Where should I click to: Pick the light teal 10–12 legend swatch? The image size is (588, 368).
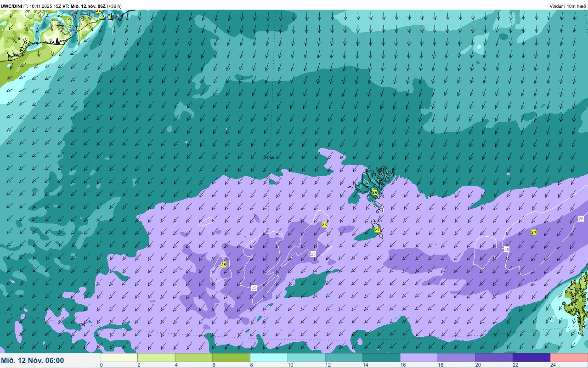306,357
